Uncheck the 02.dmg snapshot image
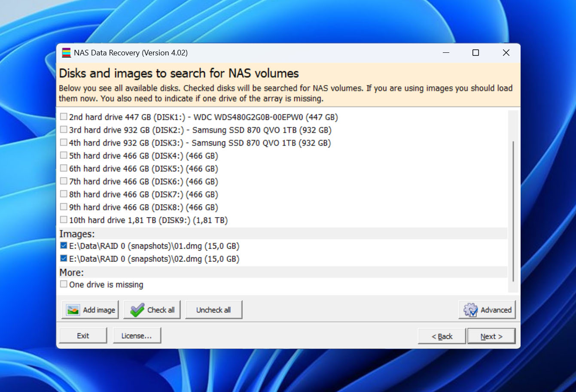The width and height of the screenshot is (576, 392). (x=64, y=258)
